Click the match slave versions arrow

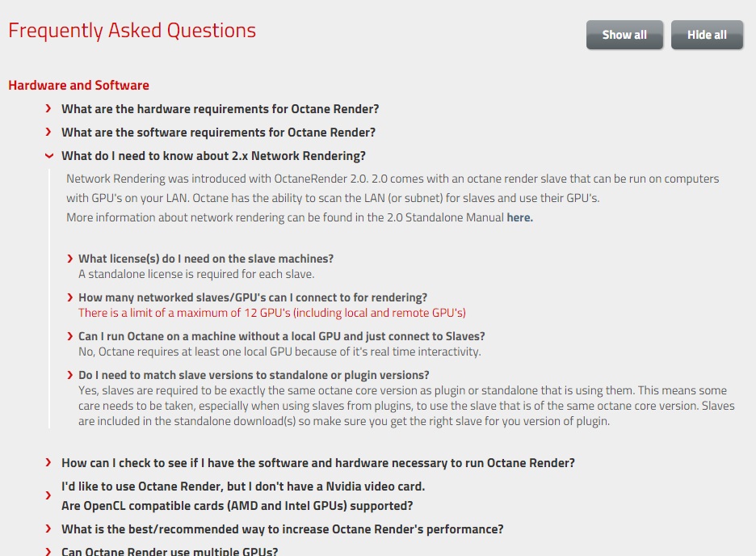(x=70, y=375)
